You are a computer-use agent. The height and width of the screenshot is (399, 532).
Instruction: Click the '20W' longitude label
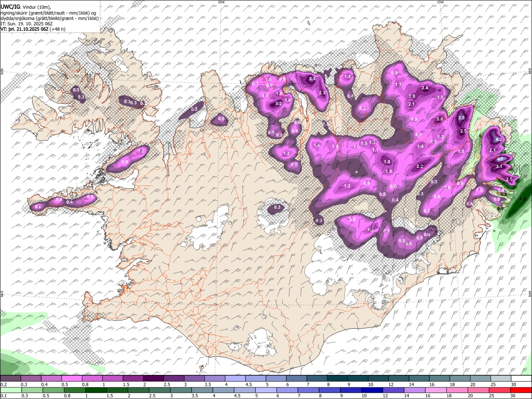[221, 2]
